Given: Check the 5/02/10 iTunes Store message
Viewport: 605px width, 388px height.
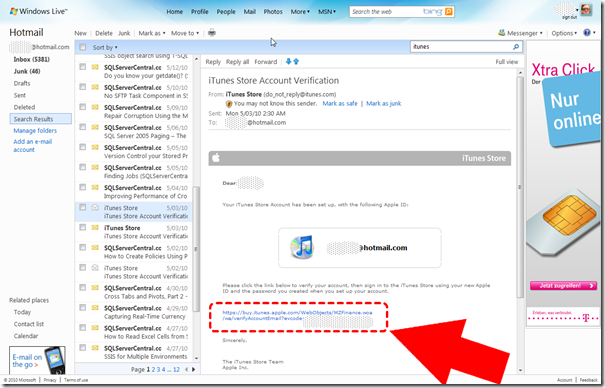Looking at the screenshot, I should [83, 267].
